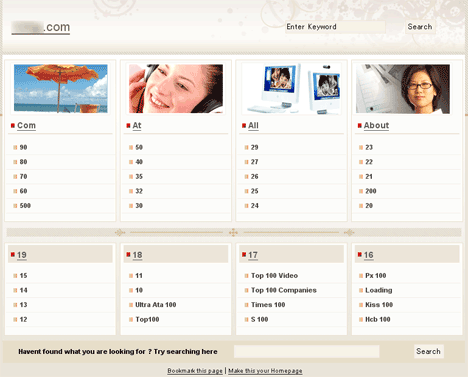Click the 15 link

[23, 276]
